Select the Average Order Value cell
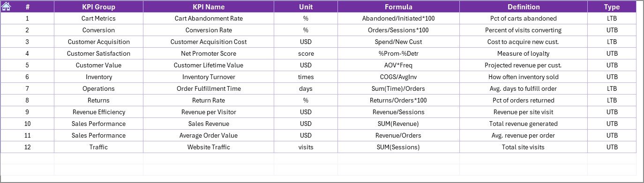 pyautogui.click(x=209, y=135)
